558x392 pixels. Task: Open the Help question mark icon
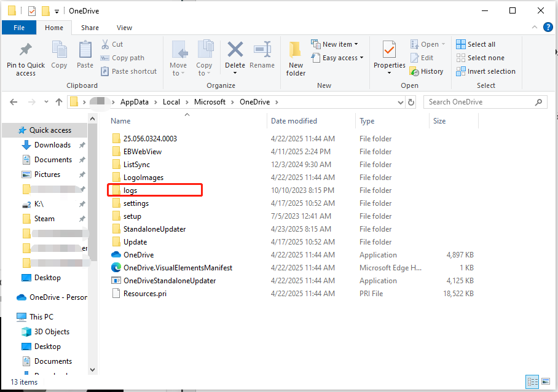tap(548, 27)
